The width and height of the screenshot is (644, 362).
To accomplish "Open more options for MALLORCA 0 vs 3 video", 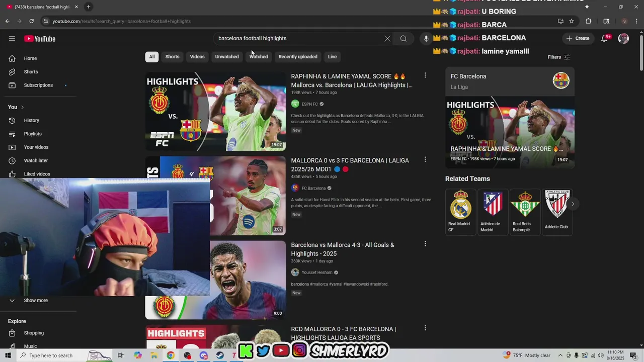I will [425, 159].
